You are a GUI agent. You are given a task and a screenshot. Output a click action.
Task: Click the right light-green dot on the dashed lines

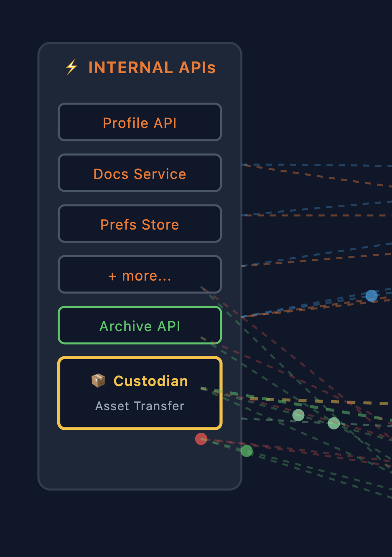[x=333, y=423]
